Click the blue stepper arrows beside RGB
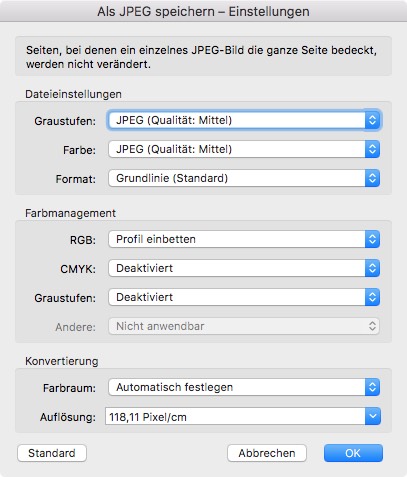This screenshot has width=407, height=477. 372,239
